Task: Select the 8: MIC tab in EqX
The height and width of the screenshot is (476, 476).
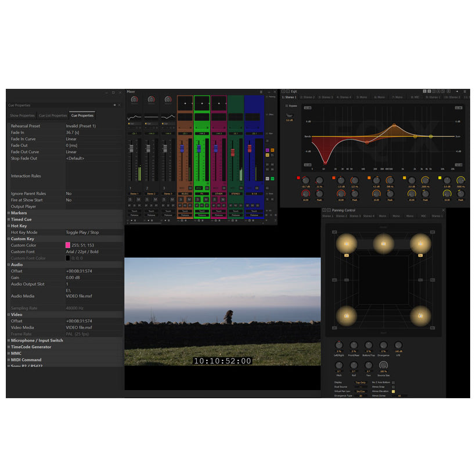Action: click(x=414, y=97)
